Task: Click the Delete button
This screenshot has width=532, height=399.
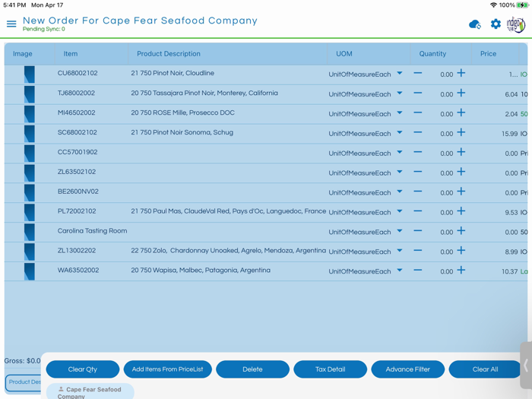Action: (x=252, y=369)
